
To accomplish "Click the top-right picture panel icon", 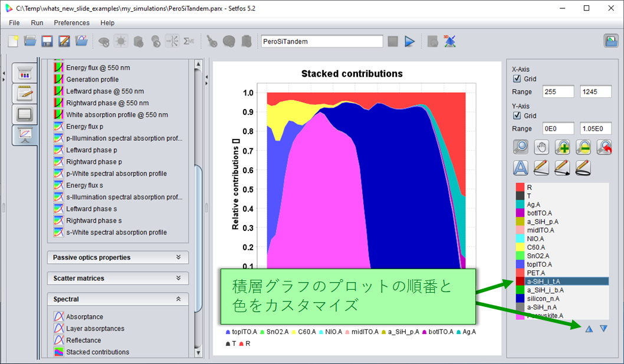I will pyautogui.click(x=611, y=41).
